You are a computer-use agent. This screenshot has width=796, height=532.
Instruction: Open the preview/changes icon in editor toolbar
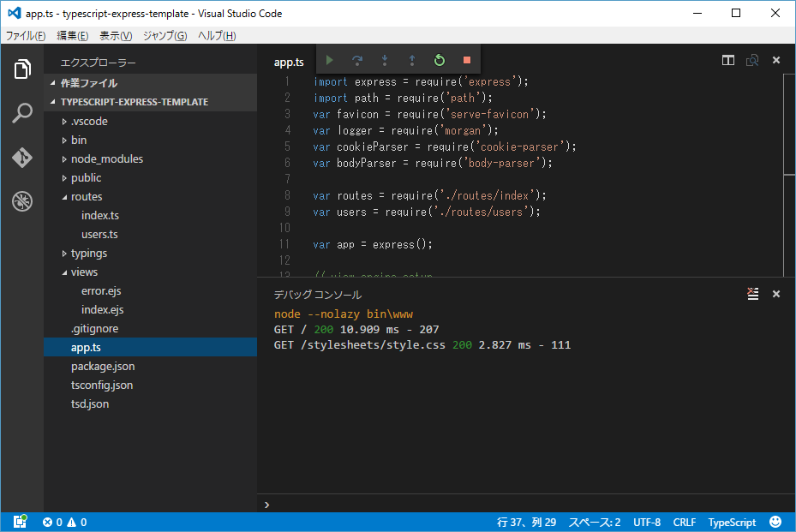coord(751,61)
